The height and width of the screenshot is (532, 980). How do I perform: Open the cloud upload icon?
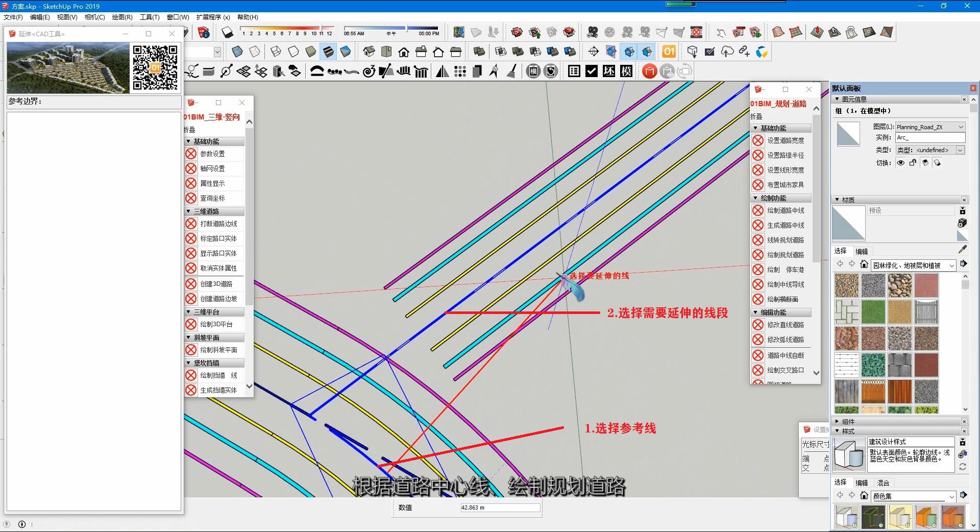click(x=727, y=52)
